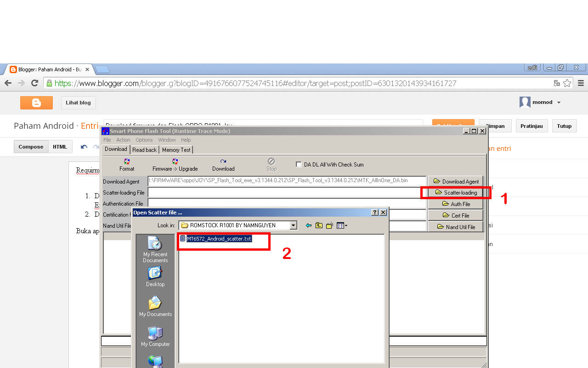The image size is (588, 368).
Task: Click Chrome back navigation arrow
Action: [8, 83]
